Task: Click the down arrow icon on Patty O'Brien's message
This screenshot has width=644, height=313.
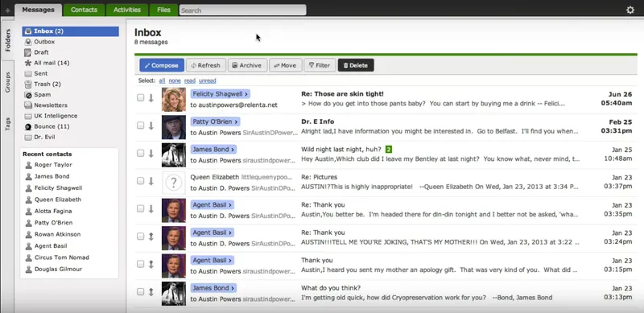Action: [151, 126]
